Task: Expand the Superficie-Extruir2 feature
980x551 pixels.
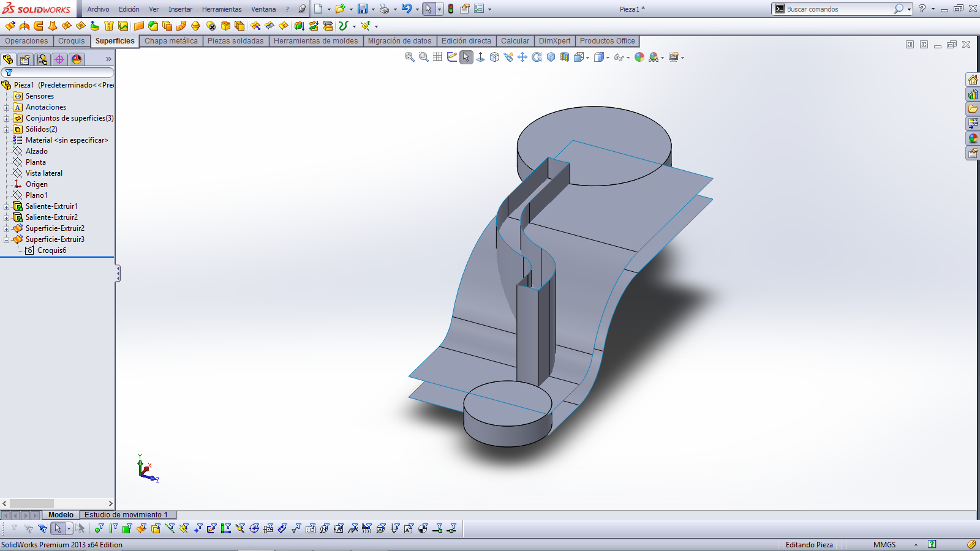Action: coord(7,228)
